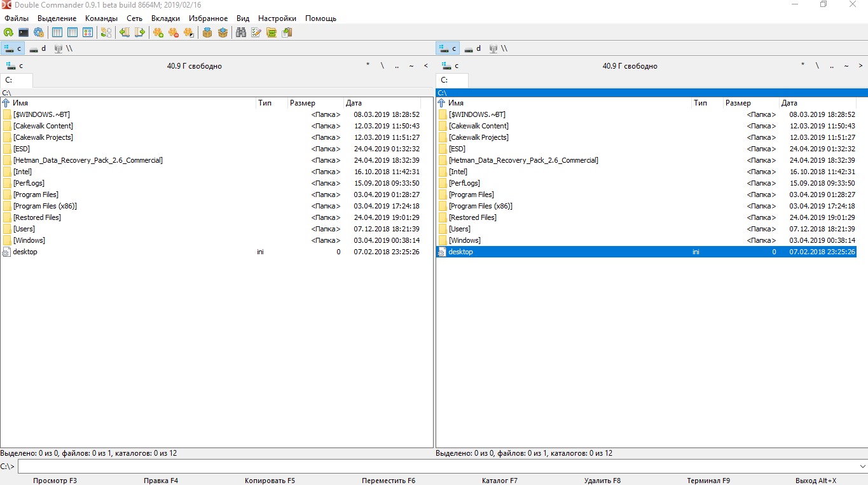Click unselect group minus icon

pyautogui.click(x=174, y=32)
